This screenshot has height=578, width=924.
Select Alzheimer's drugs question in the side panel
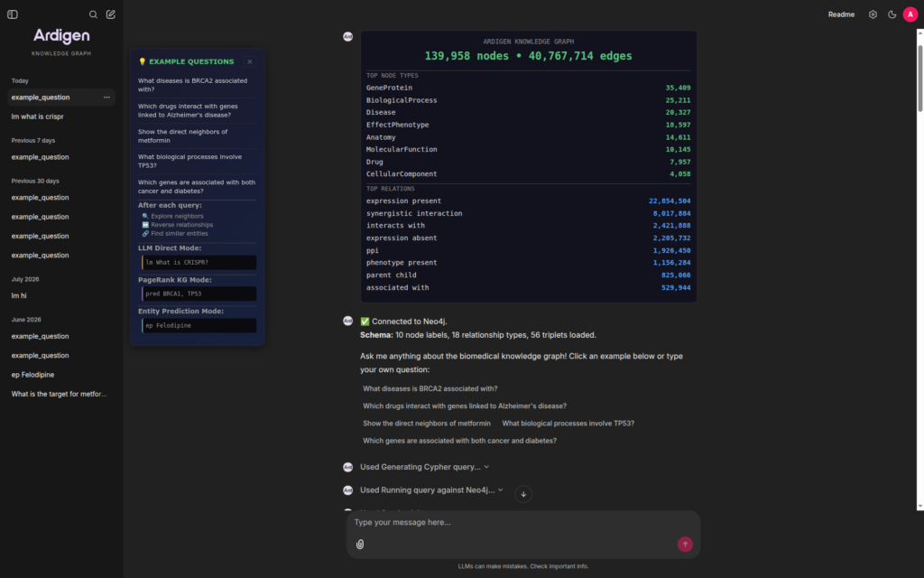197,110
